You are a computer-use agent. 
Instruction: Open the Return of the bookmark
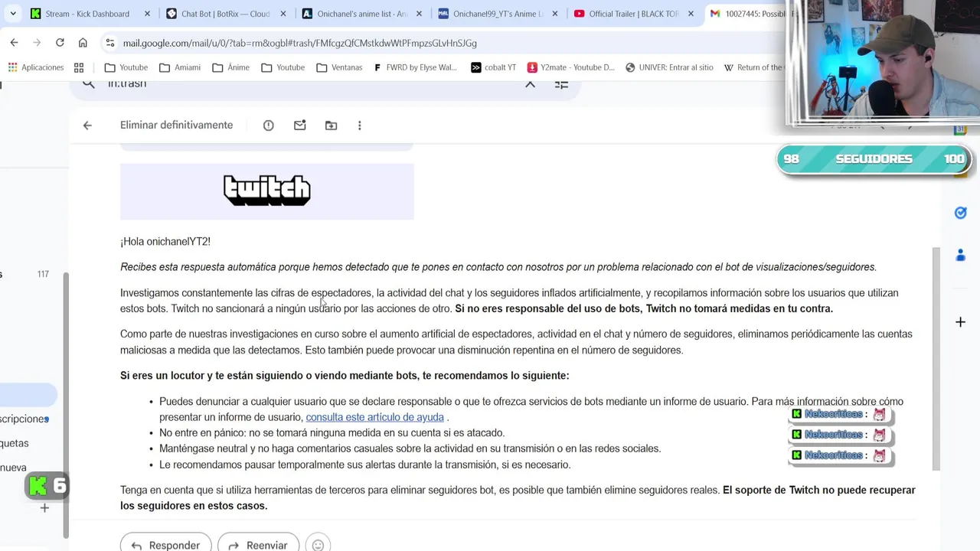pos(753,67)
